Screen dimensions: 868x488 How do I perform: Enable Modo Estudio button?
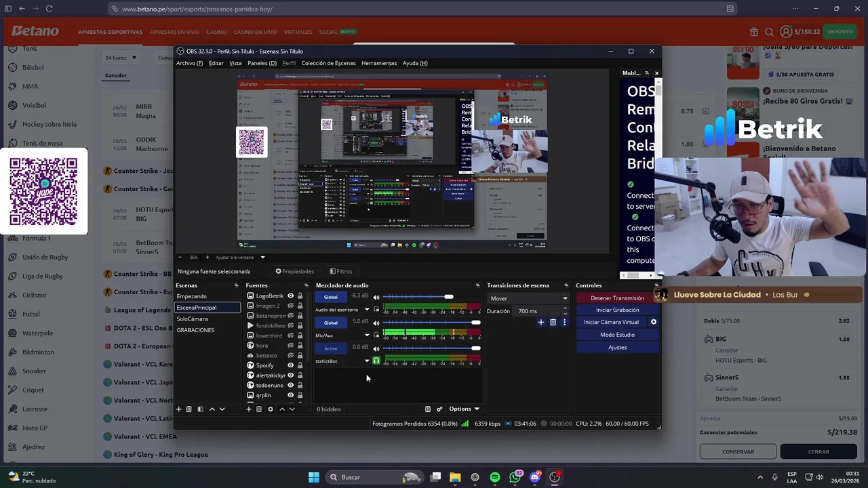tap(617, 335)
